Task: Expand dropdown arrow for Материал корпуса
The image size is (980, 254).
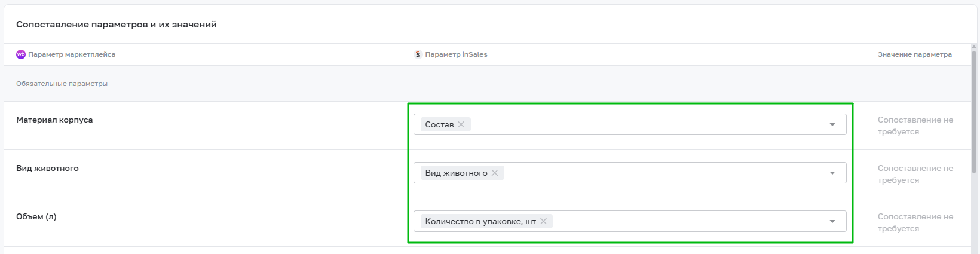Action: tap(832, 124)
